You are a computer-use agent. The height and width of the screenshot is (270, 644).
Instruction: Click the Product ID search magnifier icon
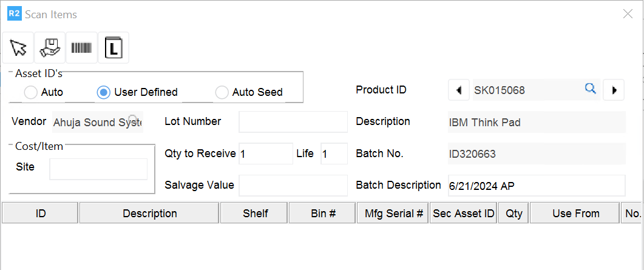590,89
